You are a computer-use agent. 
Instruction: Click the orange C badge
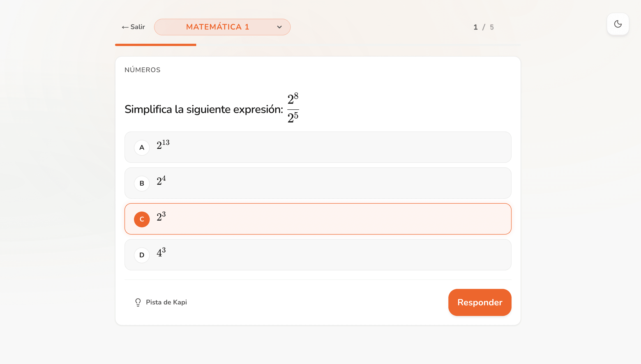(x=142, y=219)
